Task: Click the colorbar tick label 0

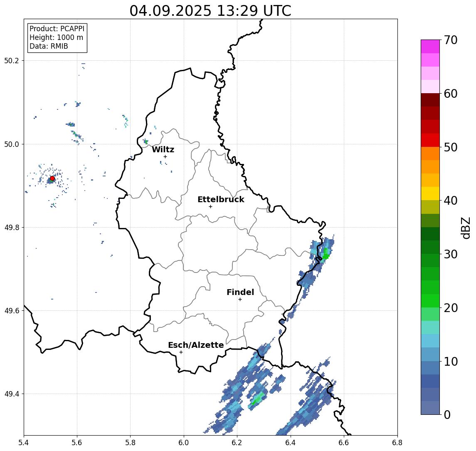Action: pos(447,414)
